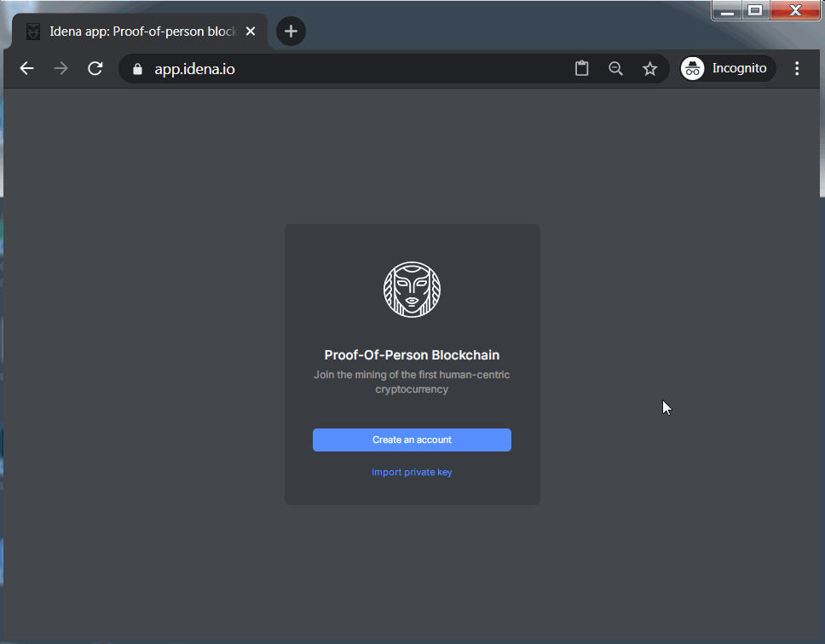Bookmark this page with the star icon
825x644 pixels.
point(649,68)
